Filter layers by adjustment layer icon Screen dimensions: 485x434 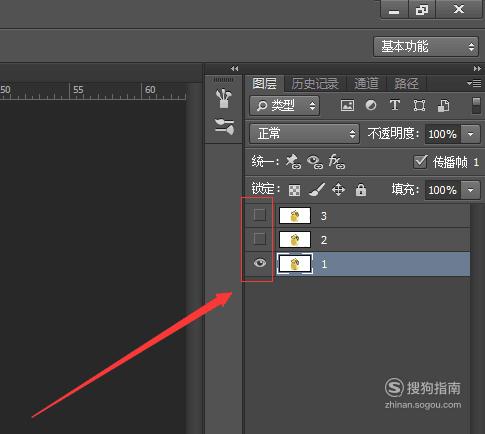click(371, 106)
